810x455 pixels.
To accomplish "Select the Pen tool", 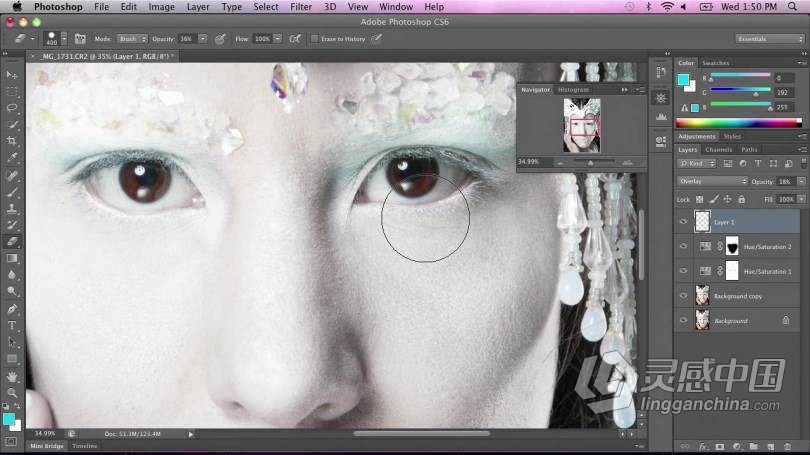I will click(12, 309).
